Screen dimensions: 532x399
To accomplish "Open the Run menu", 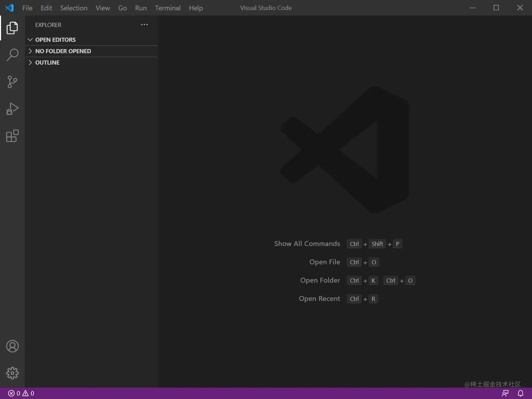I will [141, 8].
